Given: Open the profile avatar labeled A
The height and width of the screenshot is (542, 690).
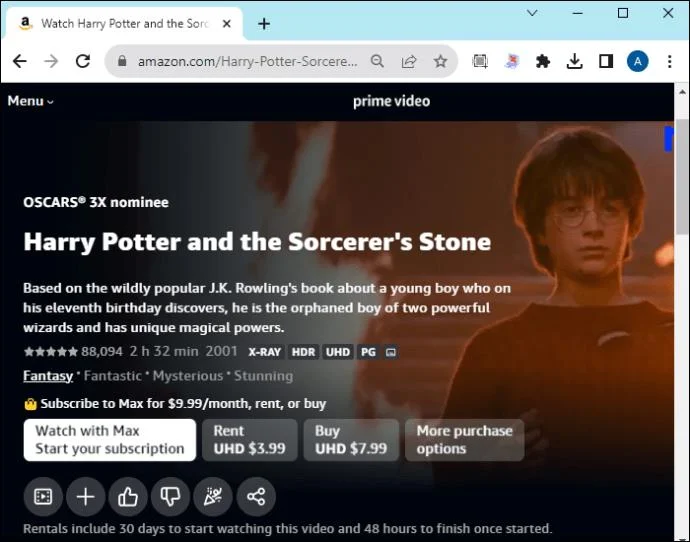Looking at the screenshot, I should (637, 61).
